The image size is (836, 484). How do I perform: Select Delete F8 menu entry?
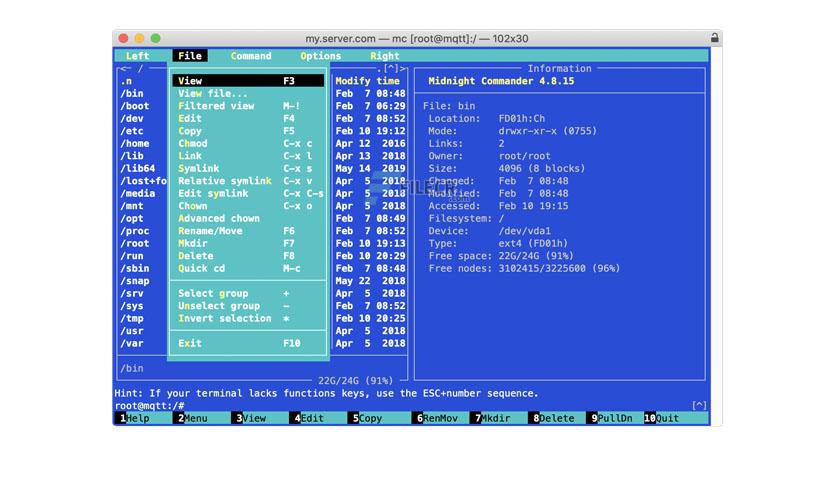click(x=248, y=256)
